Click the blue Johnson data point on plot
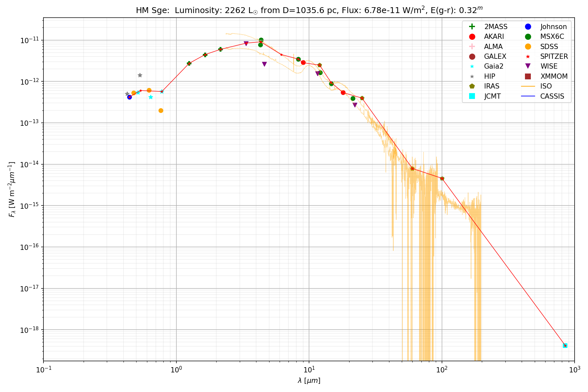The width and height of the screenshot is (588, 392). [x=129, y=97]
